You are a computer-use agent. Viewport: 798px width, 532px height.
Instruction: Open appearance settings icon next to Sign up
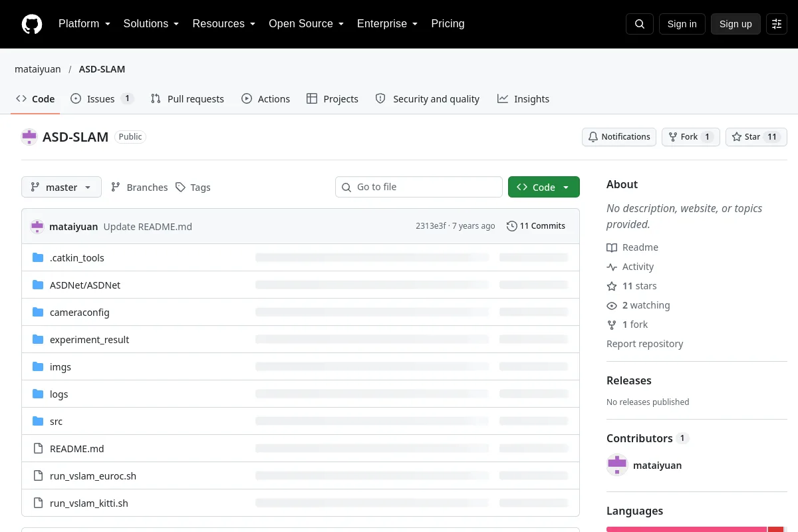(x=777, y=24)
